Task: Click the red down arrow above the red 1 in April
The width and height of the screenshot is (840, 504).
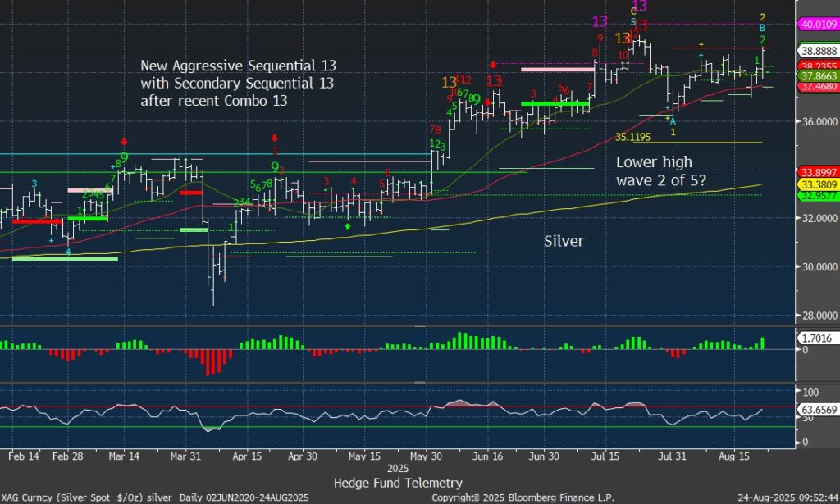Action: pos(275,138)
